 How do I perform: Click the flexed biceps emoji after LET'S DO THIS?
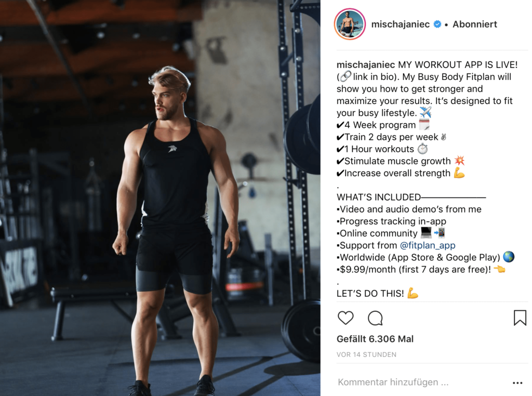(x=413, y=293)
